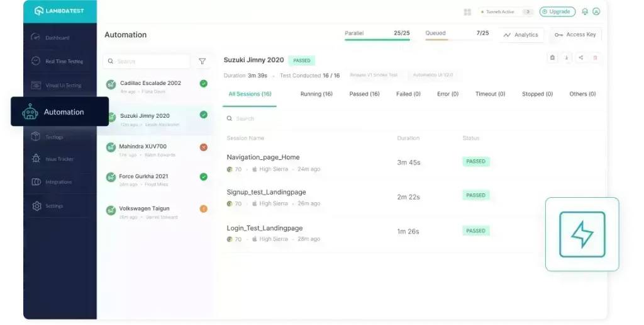Click green check status of Force Gurkha 2021
The image size is (644, 325).
pos(203,177)
